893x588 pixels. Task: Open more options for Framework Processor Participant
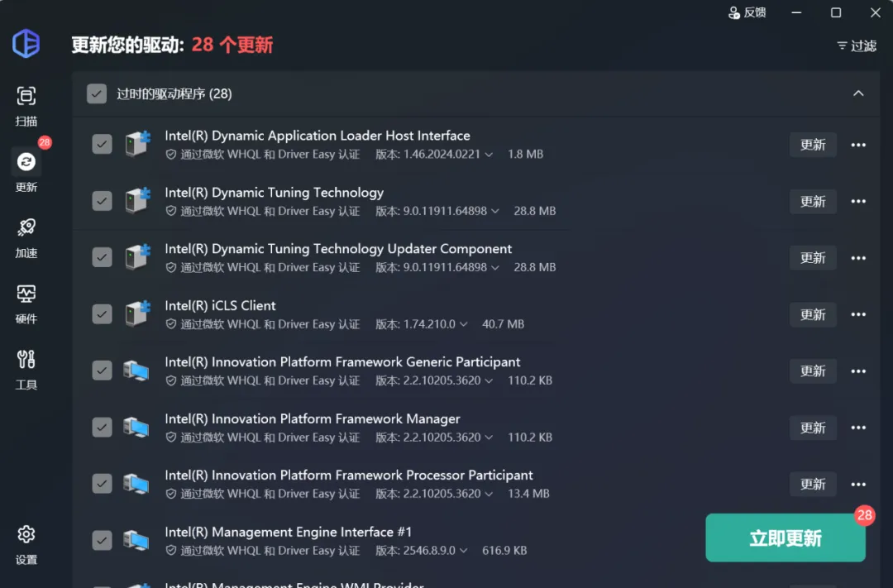pyautogui.click(x=858, y=485)
